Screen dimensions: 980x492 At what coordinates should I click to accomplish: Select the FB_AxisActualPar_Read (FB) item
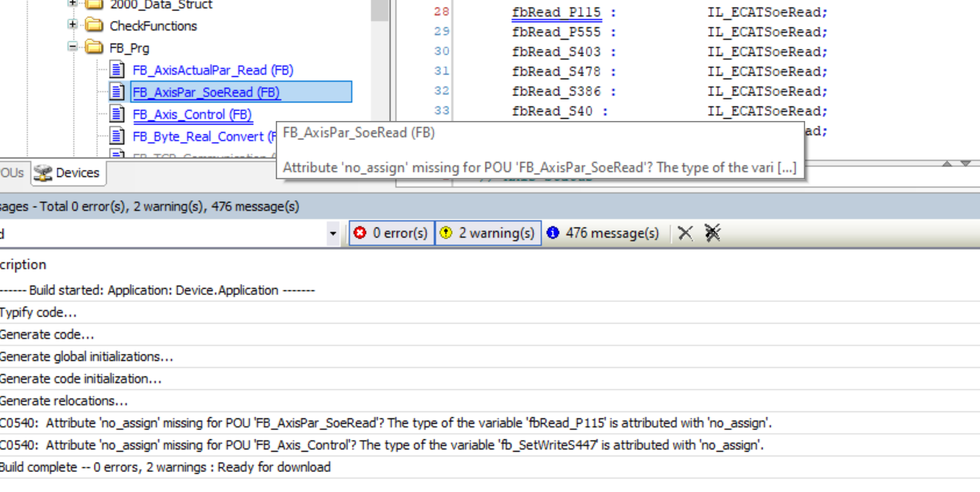point(213,70)
